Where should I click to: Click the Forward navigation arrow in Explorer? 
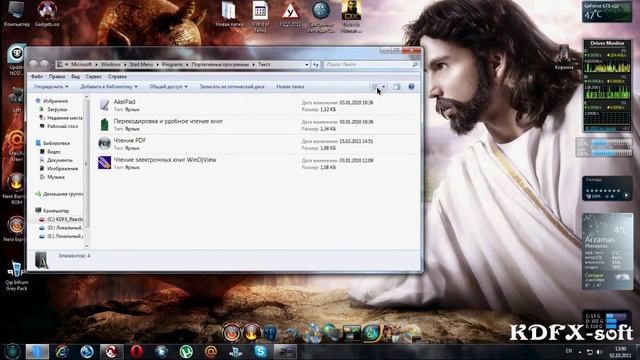(44, 64)
